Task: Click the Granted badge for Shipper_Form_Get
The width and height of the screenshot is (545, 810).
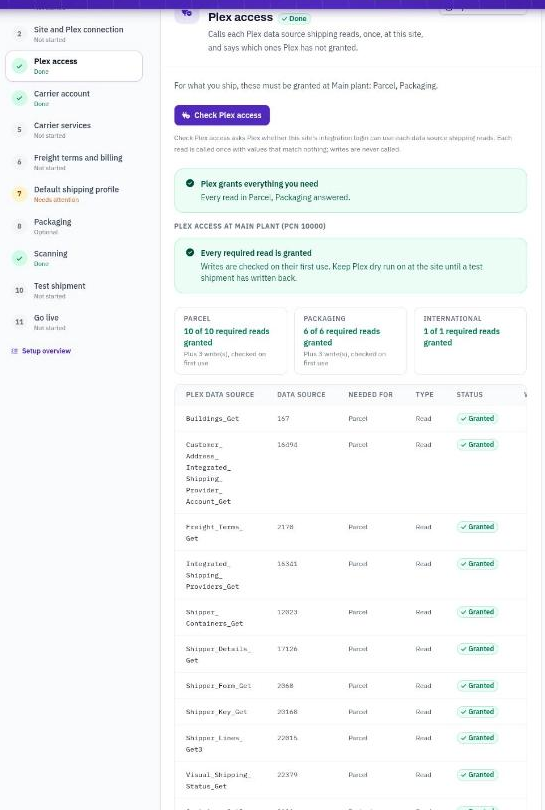Action: click(477, 686)
